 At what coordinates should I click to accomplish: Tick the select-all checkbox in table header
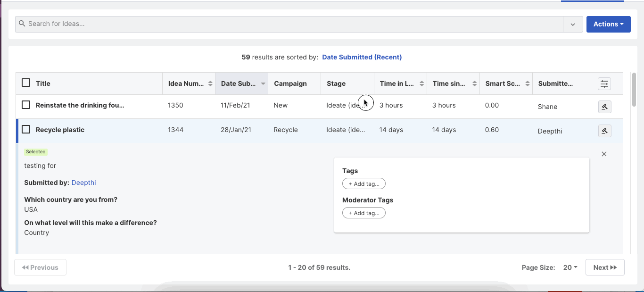click(x=26, y=83)
